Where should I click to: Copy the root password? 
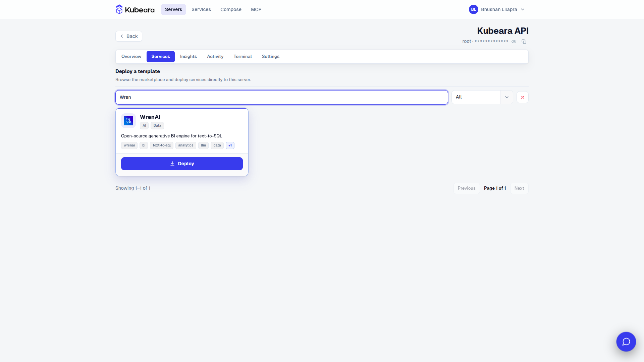pyautogui.click(x=524, y=42)
